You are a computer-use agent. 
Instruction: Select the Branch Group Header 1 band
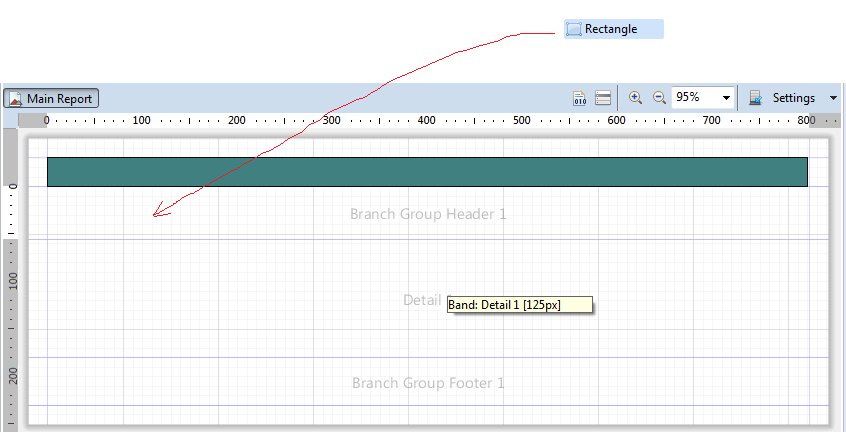coord(428,214)
